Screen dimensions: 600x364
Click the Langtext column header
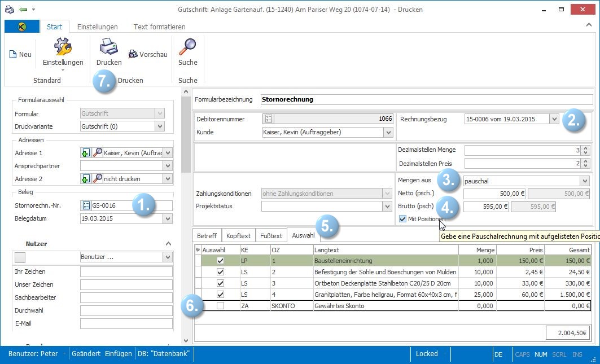386,250
